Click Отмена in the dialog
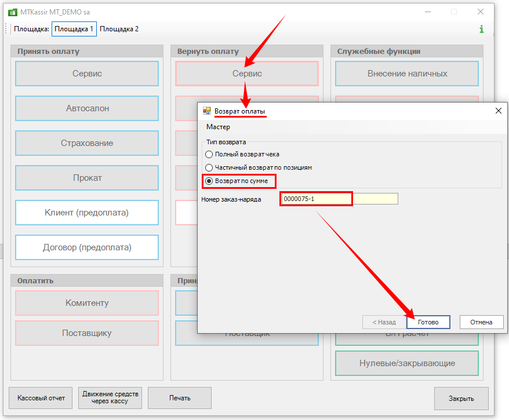509x420 pixels. pyautogui.click(x=481, y=322)
